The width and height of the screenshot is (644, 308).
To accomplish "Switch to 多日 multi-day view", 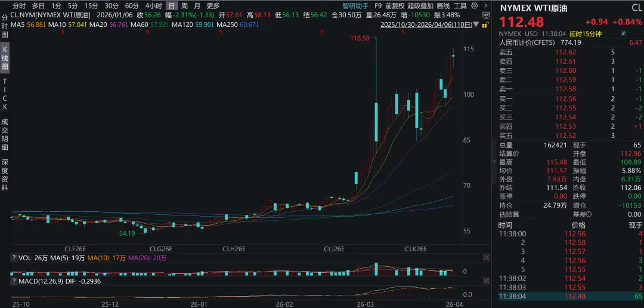I will pos(39,6).
